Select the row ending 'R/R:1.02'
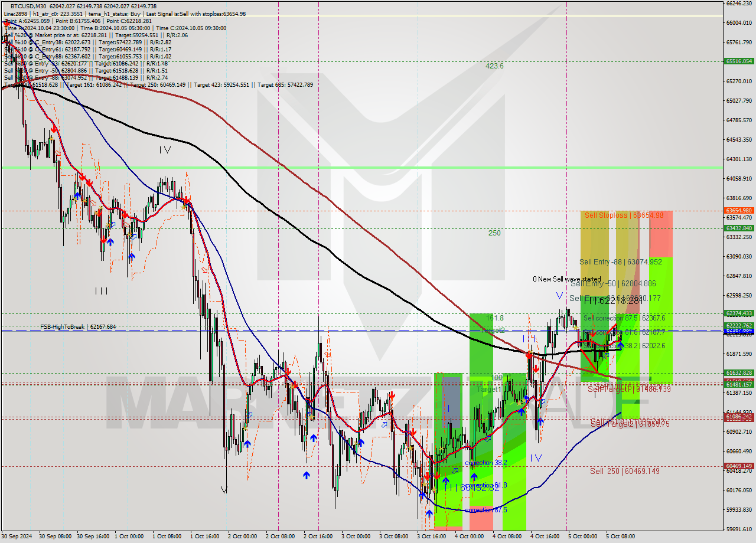This screenshot has width=756, height=543. [87, 56]
